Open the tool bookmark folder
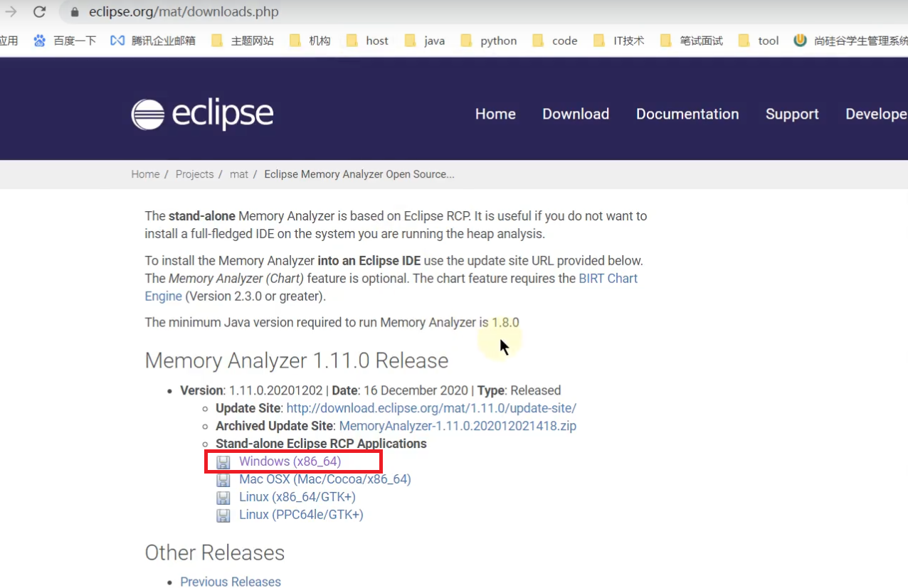This screenshot has height=588, width=908. 759,41
